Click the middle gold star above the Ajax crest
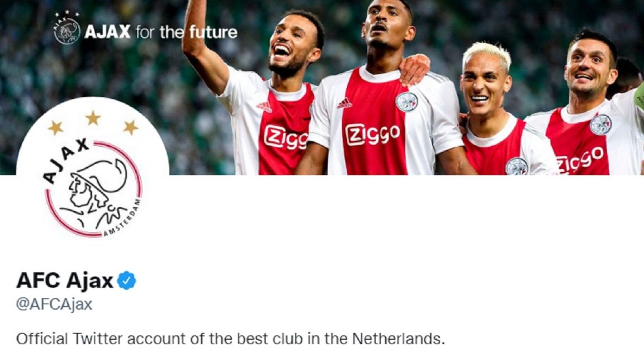This screenshot has height=362, width=644. coord(93,118)
